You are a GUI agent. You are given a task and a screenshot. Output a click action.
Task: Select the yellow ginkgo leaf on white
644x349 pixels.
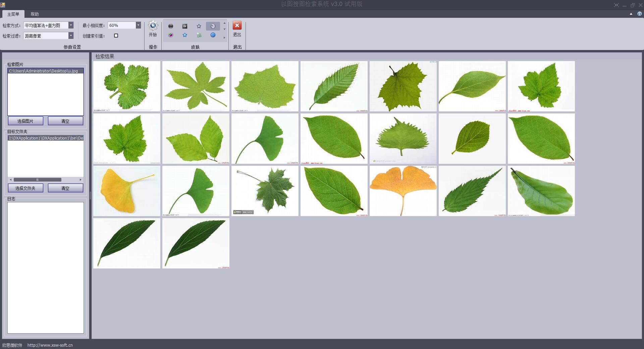(x=127, y=191)
